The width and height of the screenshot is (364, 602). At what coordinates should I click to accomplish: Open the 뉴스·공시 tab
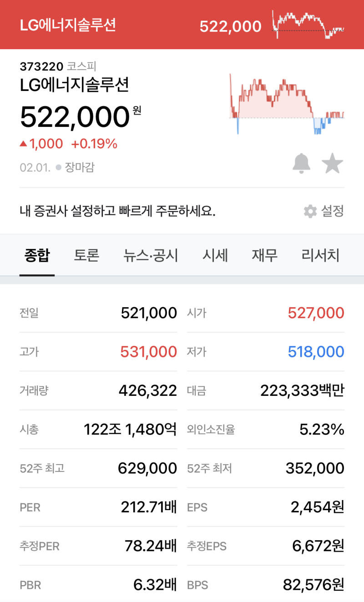(x=151, y=256)
